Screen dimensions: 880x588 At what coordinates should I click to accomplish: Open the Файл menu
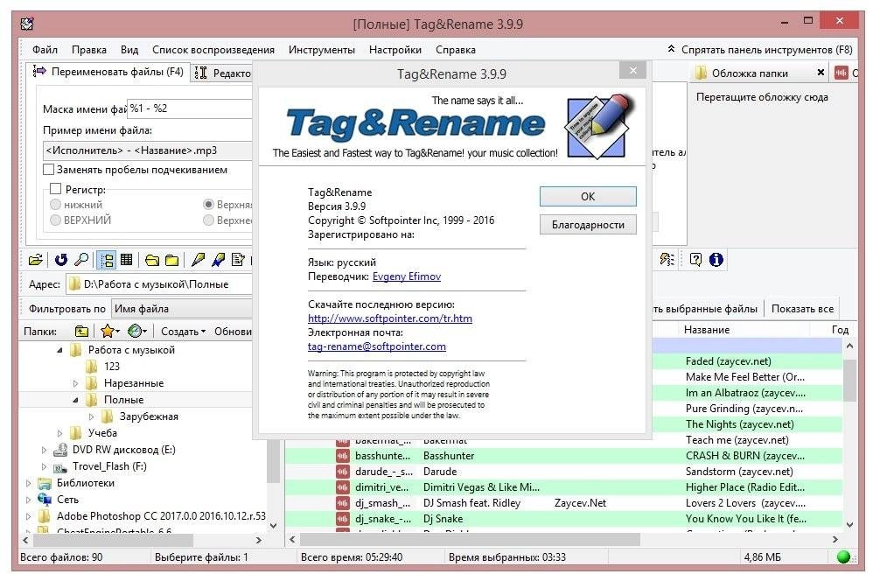[45, 50]
